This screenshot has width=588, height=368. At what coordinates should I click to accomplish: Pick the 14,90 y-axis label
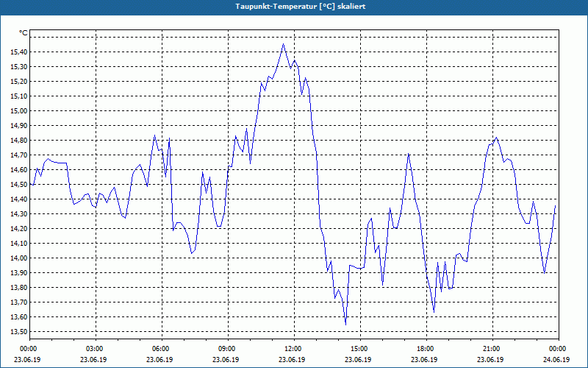click(x=18, y=125)
